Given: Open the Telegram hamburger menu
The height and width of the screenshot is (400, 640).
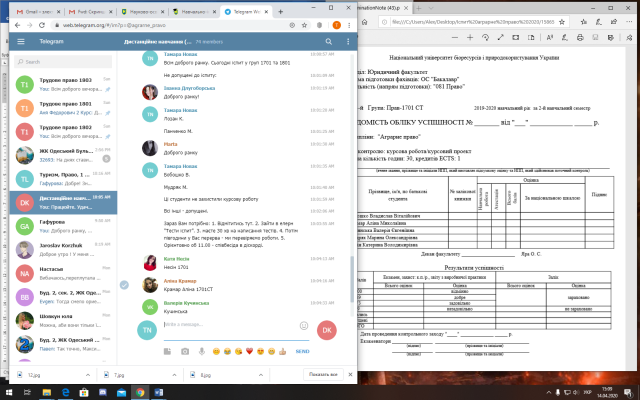Looking at the screenshot, I should (x=21, y=41).
